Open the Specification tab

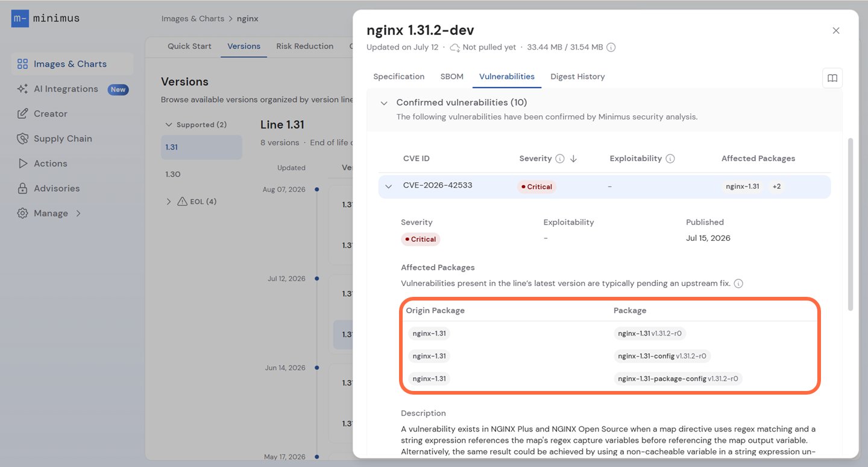click(399, 77)
